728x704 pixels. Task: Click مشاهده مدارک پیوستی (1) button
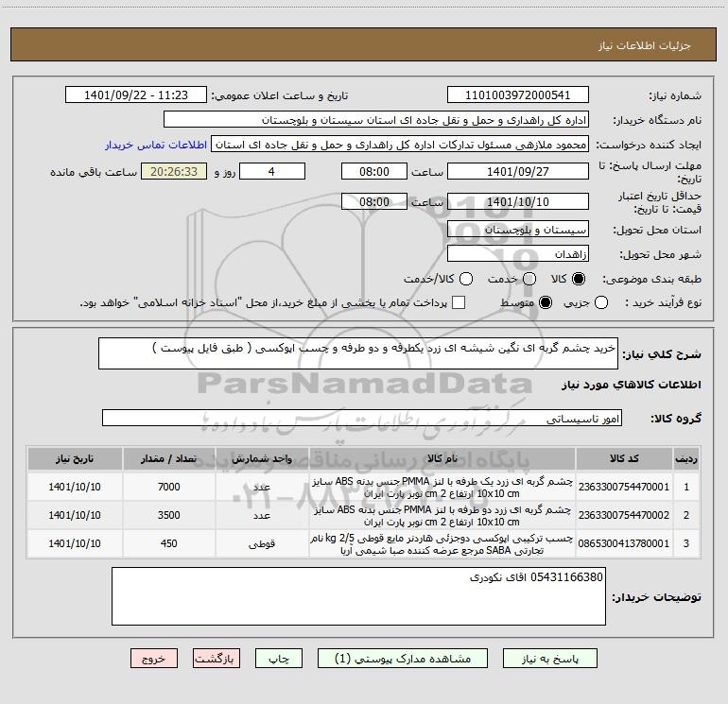tap(403, 659)
